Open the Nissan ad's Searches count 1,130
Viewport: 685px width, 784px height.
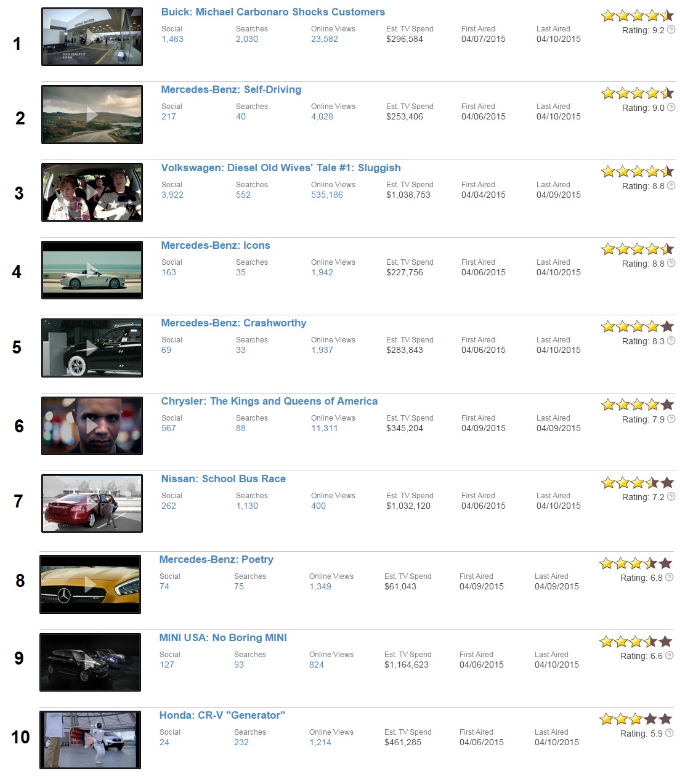(247, 506)
